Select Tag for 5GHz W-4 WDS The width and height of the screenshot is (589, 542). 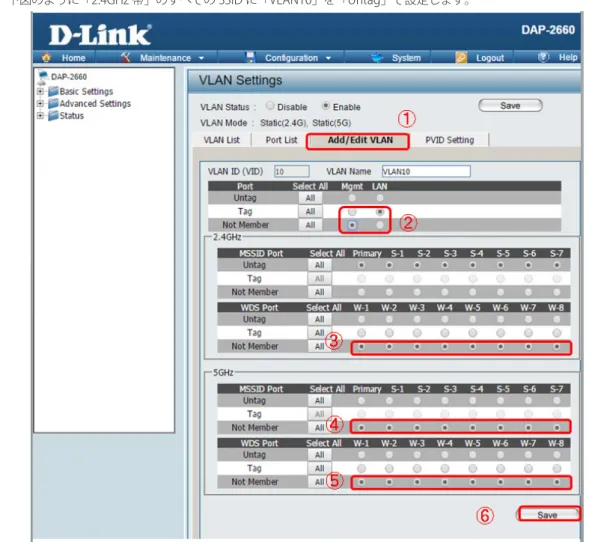[x=445, y=468]
